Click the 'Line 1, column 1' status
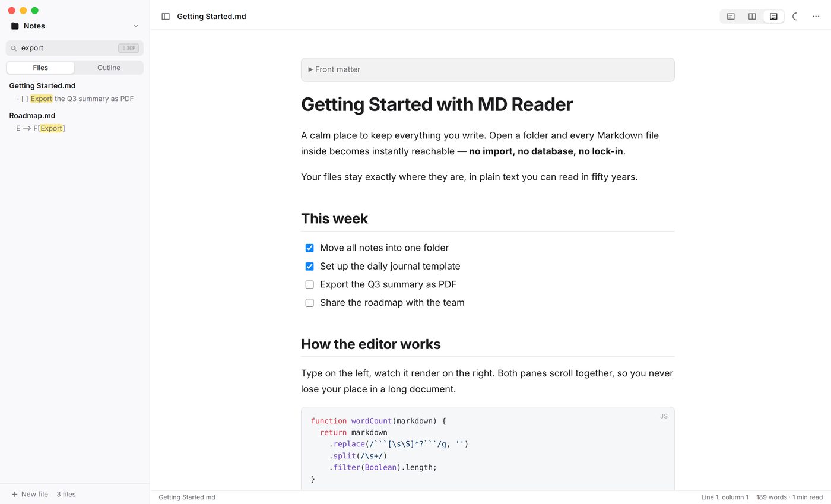Viewport: 831px width, 504px height. point(725,497)
